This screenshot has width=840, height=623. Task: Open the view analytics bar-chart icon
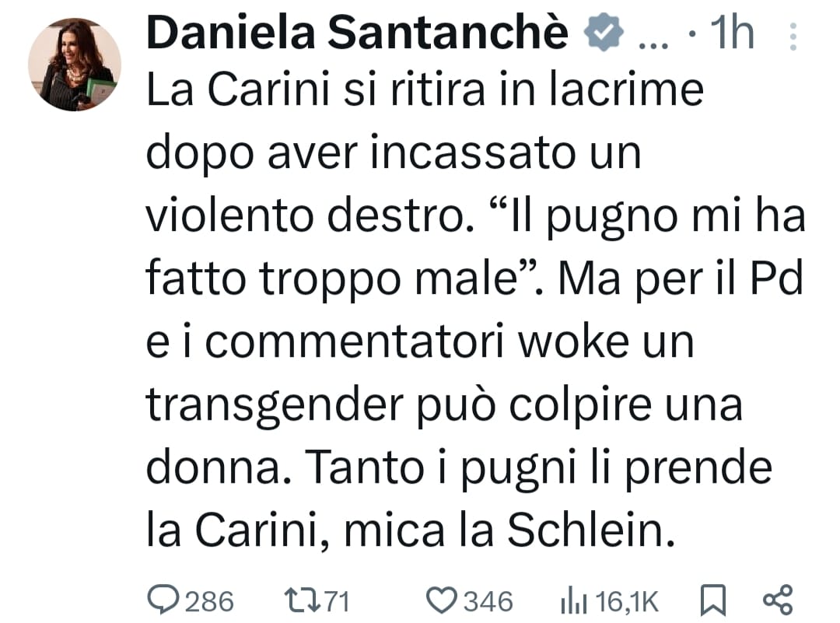coord(573,600)
